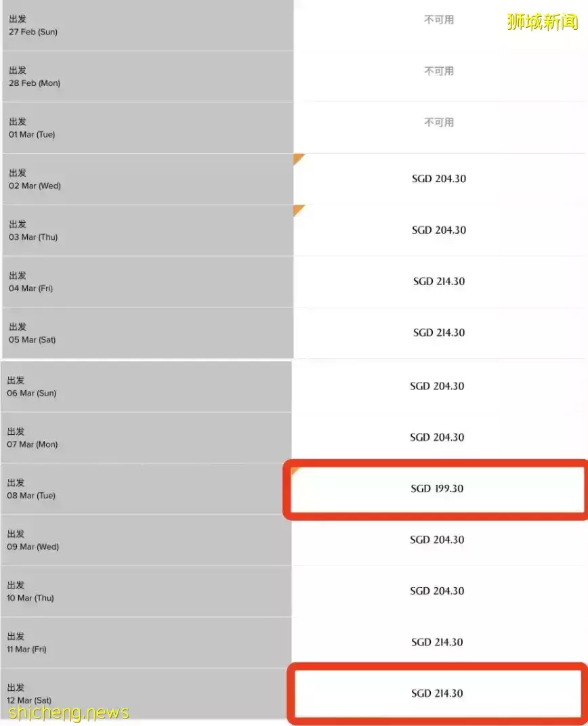
Task: Select the 出发 07 Mar (Mon) departure date
Action: click(x=135, y=437)
